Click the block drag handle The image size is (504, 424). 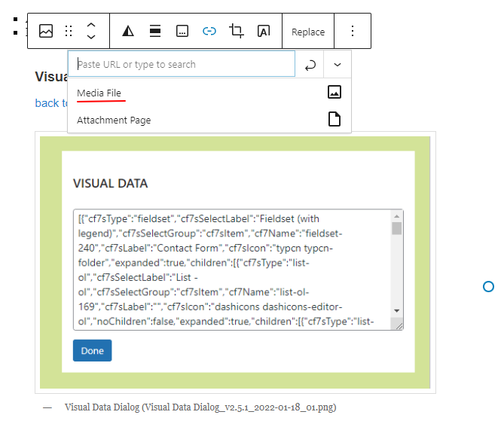[x=69, y=31]
